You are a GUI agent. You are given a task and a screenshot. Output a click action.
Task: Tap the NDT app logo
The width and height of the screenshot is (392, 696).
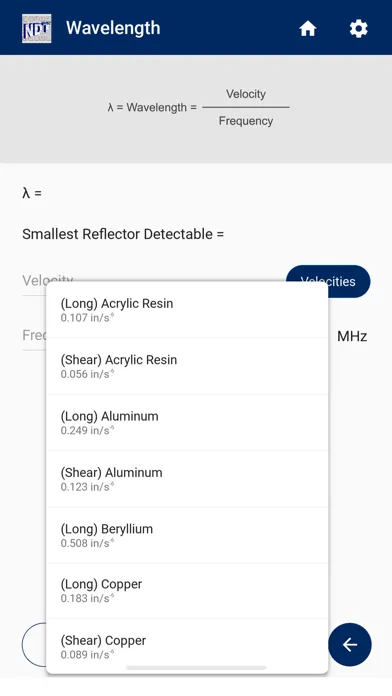[36, 28]
